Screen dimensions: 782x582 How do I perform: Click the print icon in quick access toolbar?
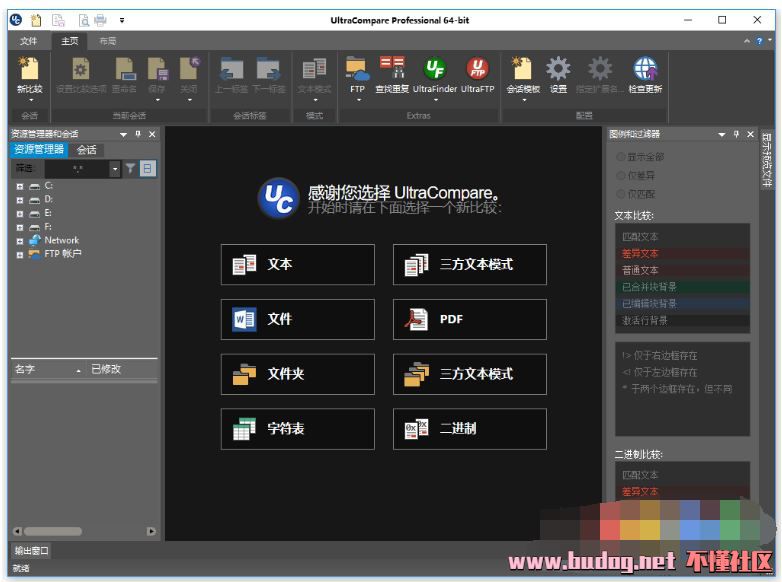tap(100, 20)
